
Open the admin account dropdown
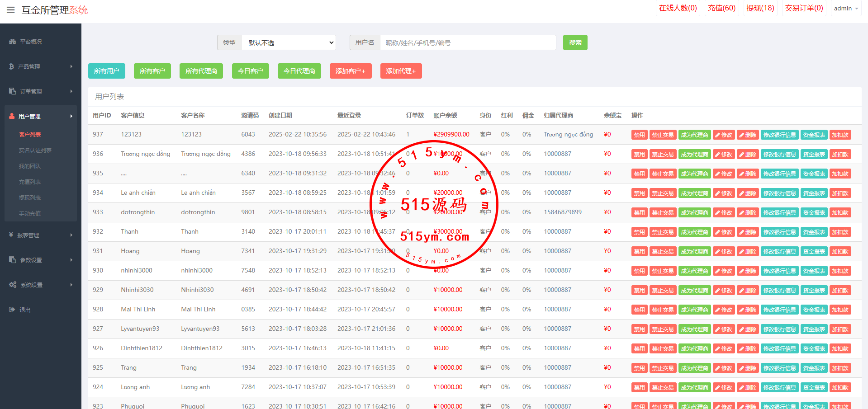(x=846, y=9)
